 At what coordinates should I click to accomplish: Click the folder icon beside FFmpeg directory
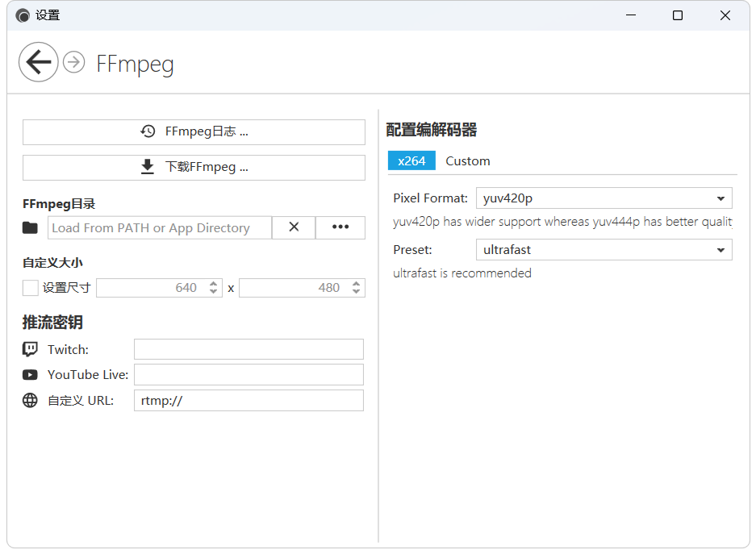(30, 228)
